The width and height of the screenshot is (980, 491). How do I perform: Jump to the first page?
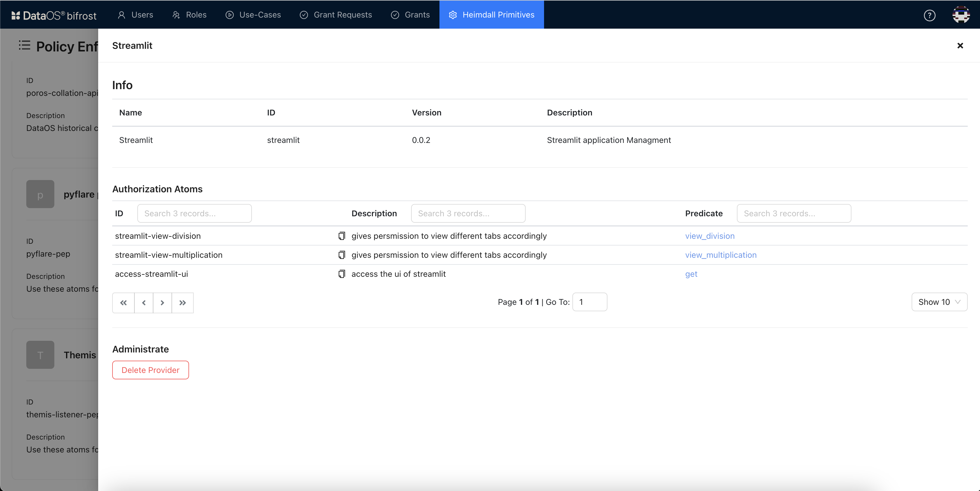click(123, 302)
